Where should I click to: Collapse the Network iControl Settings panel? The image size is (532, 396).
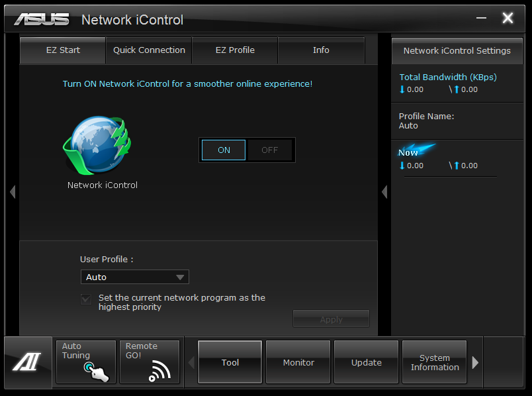pos(384,192)
